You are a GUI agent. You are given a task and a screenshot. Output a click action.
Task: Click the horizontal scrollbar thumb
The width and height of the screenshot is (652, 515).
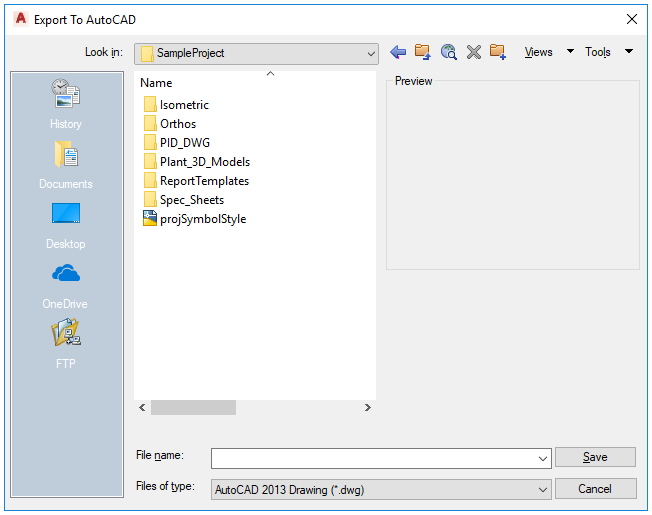193,408
